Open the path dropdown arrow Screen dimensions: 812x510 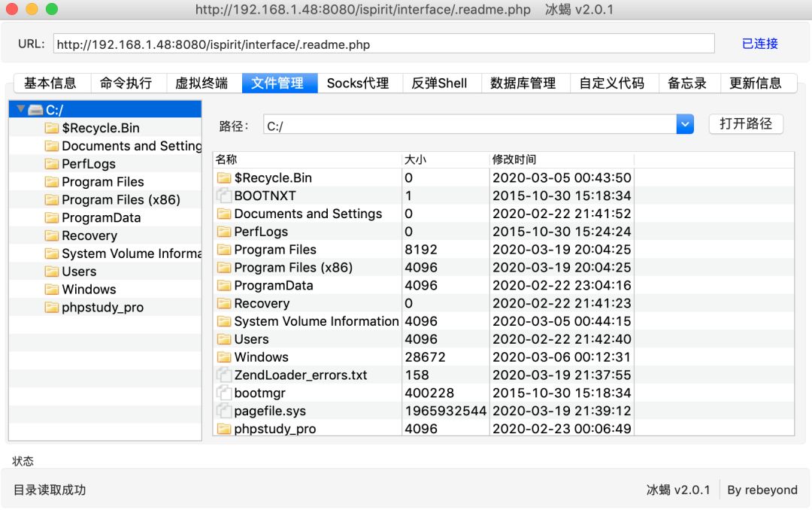coord(685,124)
